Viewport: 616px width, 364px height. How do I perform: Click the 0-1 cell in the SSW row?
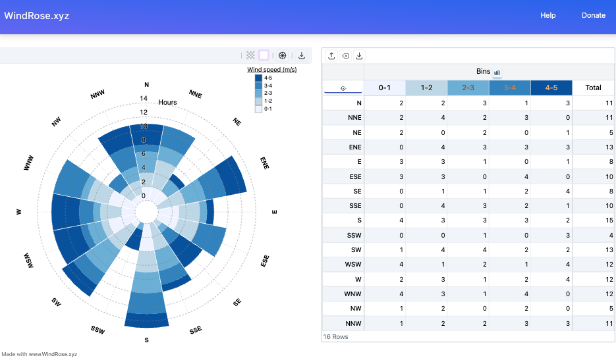click(384, 235)
